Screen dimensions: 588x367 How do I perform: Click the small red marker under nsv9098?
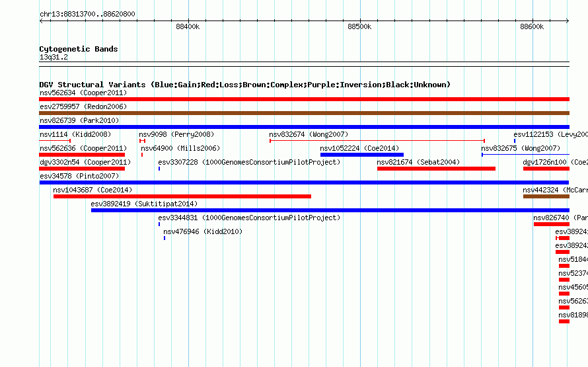[x=142, y=141]
